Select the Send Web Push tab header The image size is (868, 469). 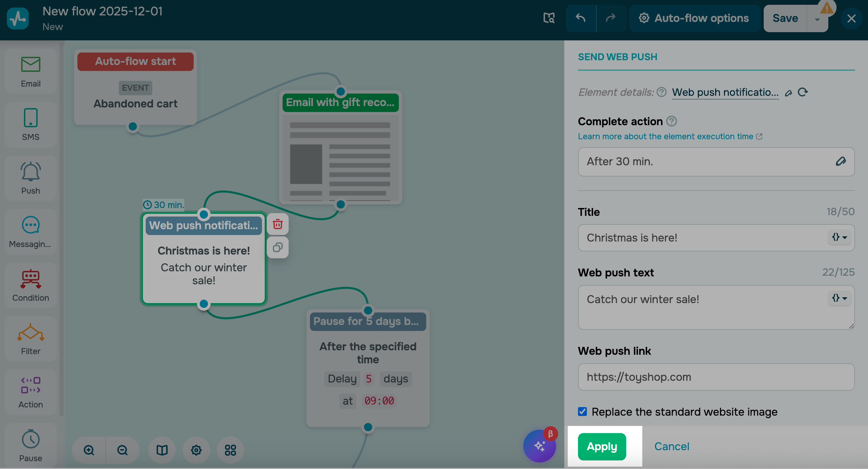(618, 57)
